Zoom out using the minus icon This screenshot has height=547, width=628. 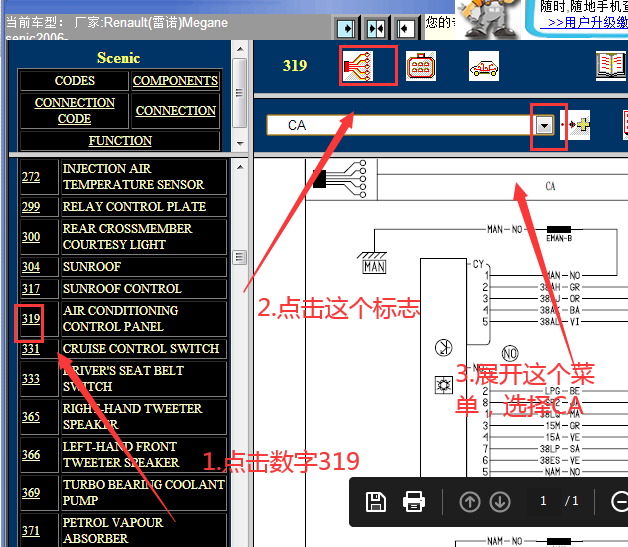pyautogui.click(x=620, y=502)
